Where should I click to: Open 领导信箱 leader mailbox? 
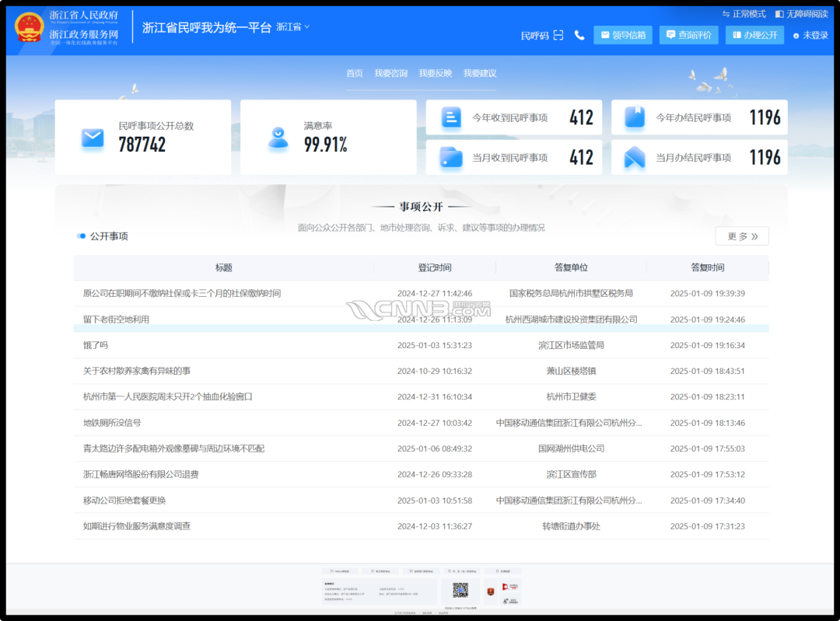[x=622, y=35]
